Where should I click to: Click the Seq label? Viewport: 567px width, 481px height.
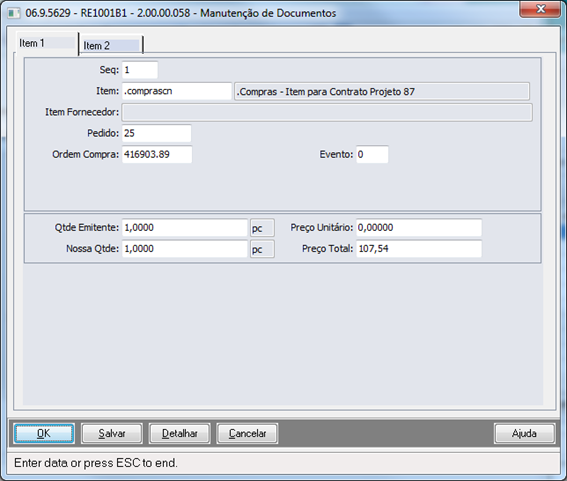click(109, 70)
